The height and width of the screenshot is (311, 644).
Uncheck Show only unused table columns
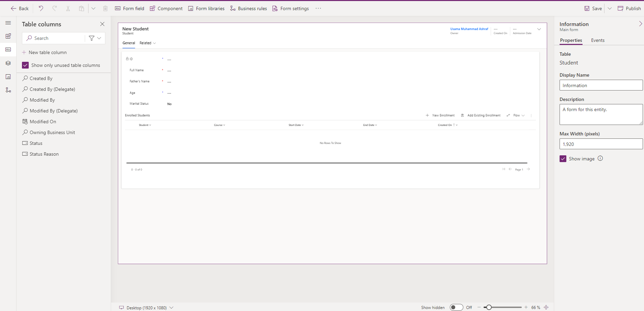25,65
